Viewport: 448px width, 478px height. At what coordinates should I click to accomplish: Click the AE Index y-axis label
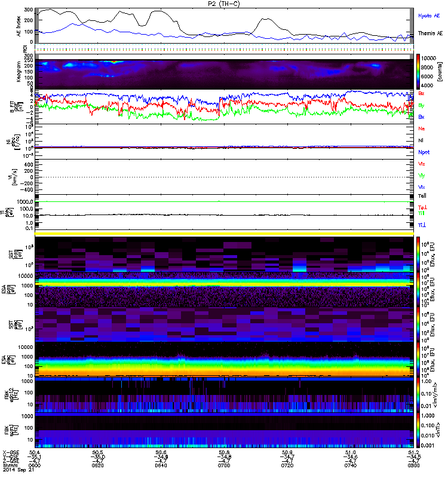coord(19,26)
